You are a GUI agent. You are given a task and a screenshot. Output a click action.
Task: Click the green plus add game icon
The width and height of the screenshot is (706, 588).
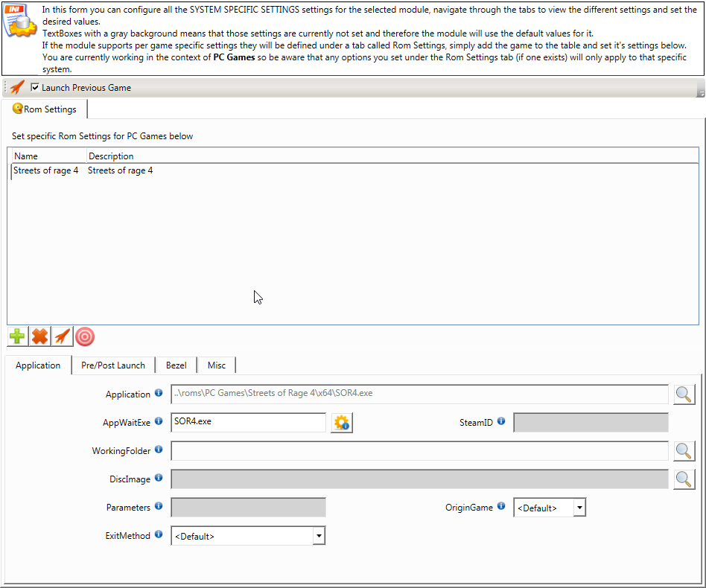(x=17, y=337)
